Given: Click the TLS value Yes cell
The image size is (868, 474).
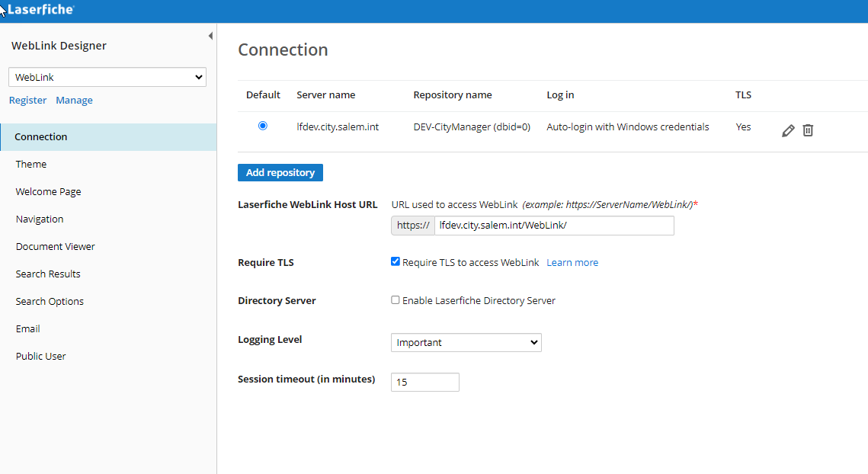Looking at the screenshot, I should pos(744,127).
